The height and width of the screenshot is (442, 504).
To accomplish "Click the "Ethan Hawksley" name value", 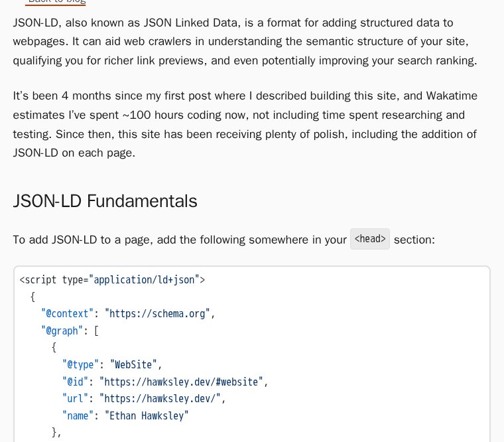I will click(147, 416).
